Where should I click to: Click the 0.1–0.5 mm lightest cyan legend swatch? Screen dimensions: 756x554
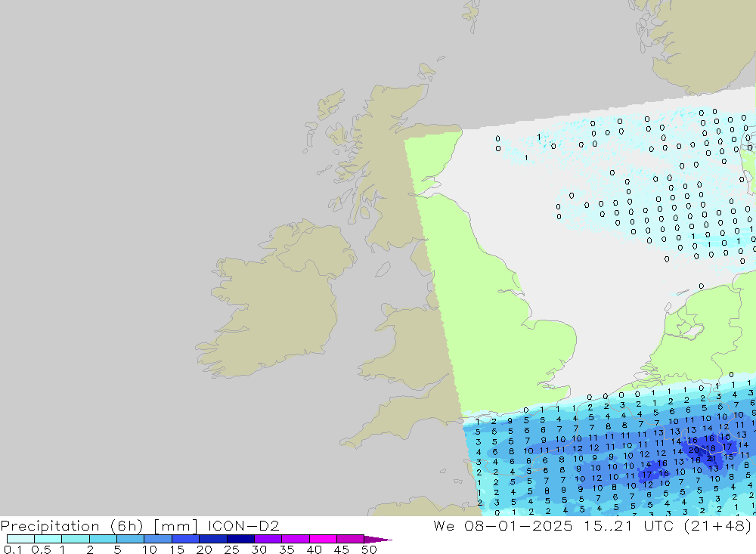(x=20, y=539)
